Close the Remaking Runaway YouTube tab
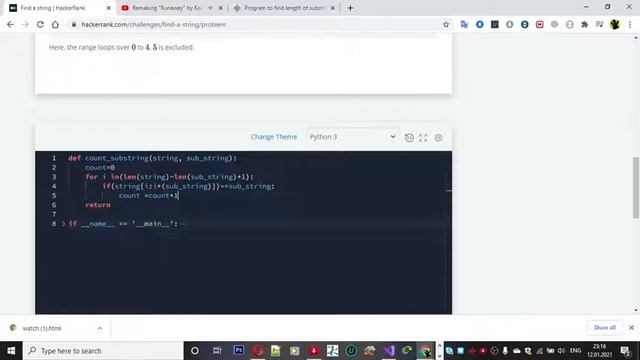 pos(220,8)
